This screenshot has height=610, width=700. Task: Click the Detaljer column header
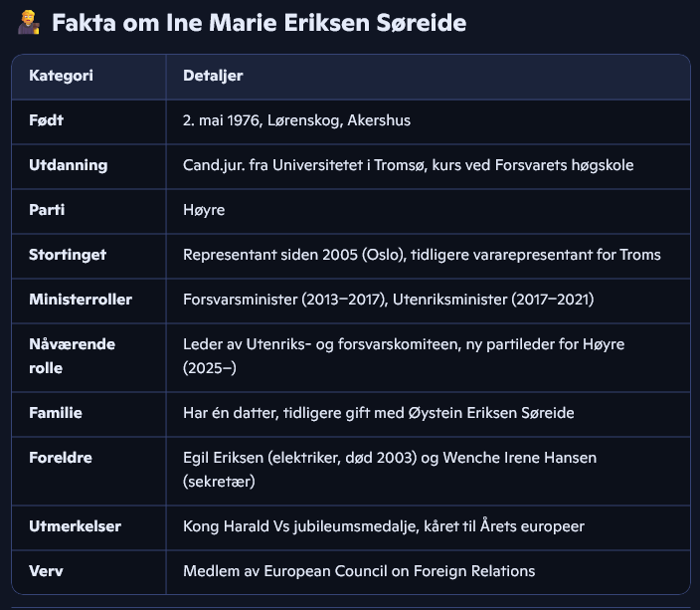[213, 76]
